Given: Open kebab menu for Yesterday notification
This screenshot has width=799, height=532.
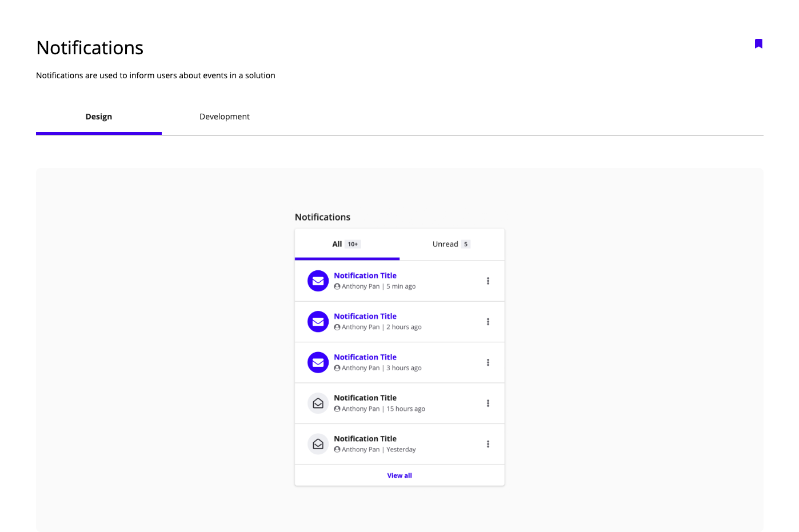Looking at the screenshot, I should click(x=488, y=444).
